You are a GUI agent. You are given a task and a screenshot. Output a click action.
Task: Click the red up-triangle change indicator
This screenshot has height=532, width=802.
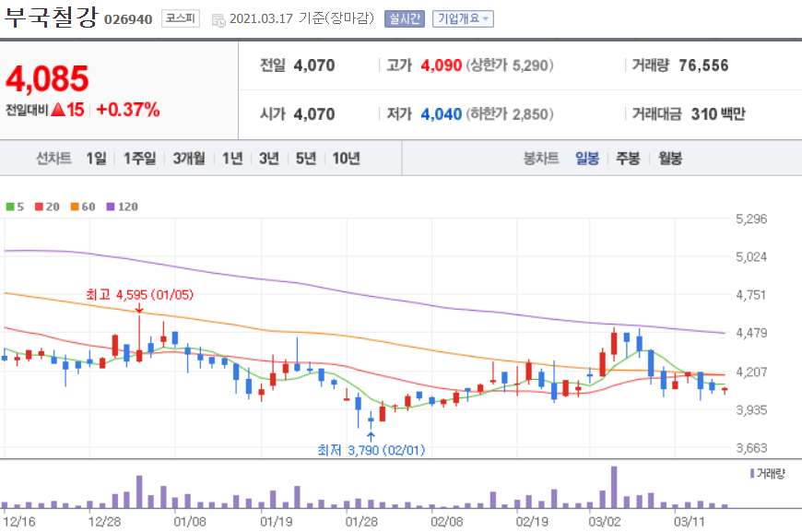tap(58, 109)
